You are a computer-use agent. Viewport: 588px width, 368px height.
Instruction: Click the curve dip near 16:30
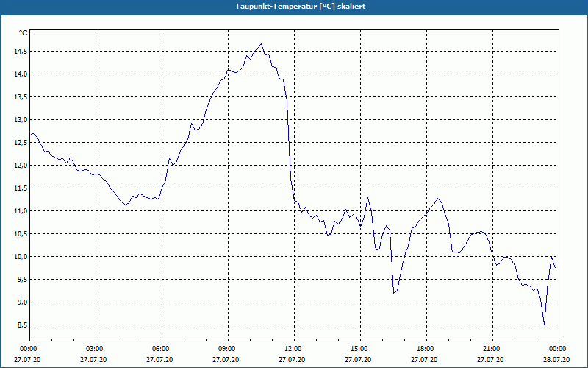(x=394, y=293)
